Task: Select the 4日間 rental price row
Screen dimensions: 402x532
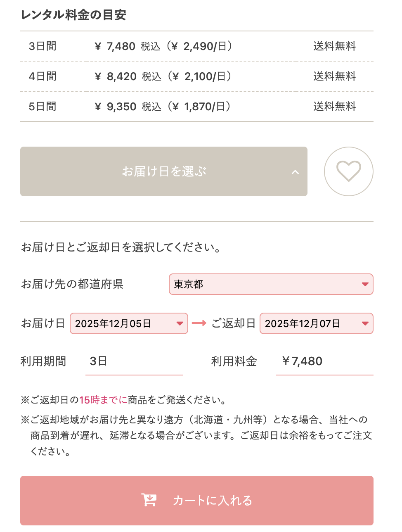Action: pyautogui.click(x=196, y=76)
